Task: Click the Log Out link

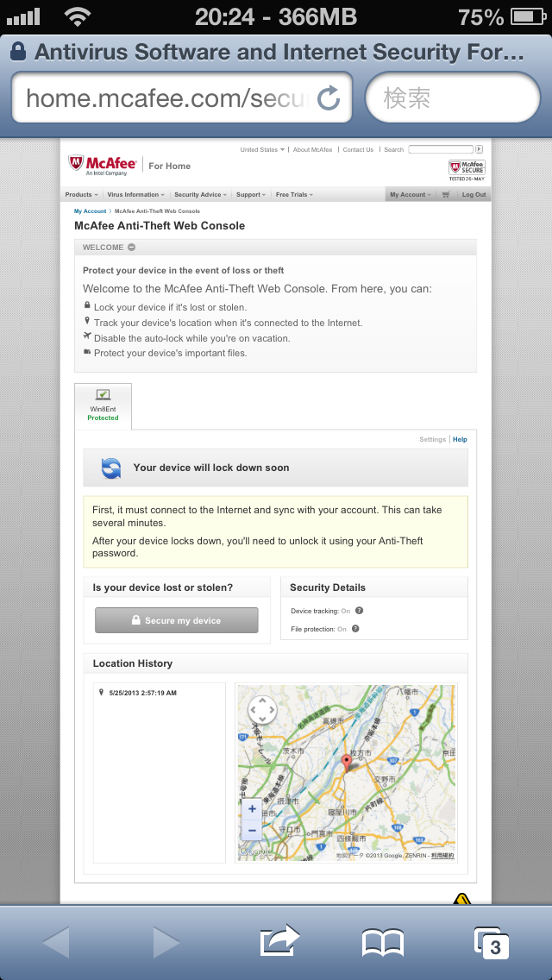Action: click(474, 194)
